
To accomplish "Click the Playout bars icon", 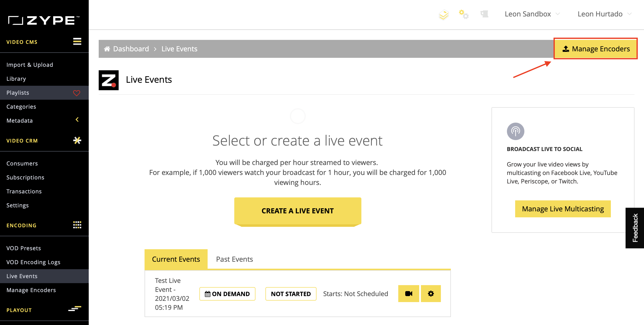I will pos(75,309).
